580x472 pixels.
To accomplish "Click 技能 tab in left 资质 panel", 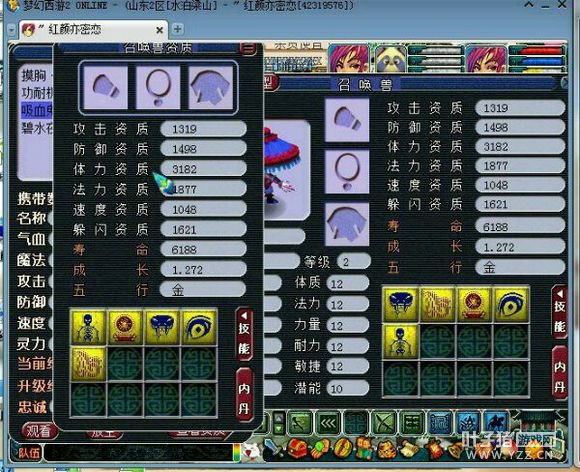I will pos(244,334).
